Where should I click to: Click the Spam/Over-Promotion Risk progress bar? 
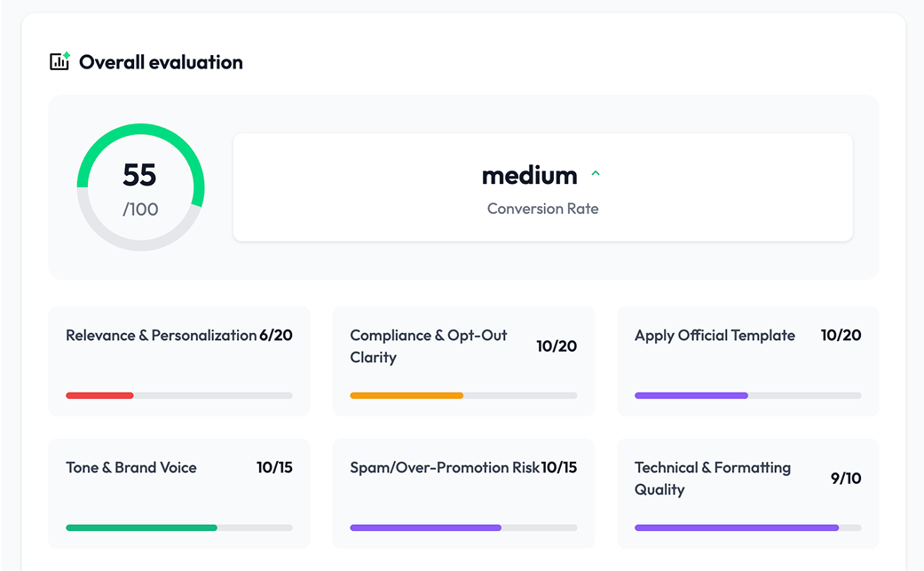(x=426, y=527)
